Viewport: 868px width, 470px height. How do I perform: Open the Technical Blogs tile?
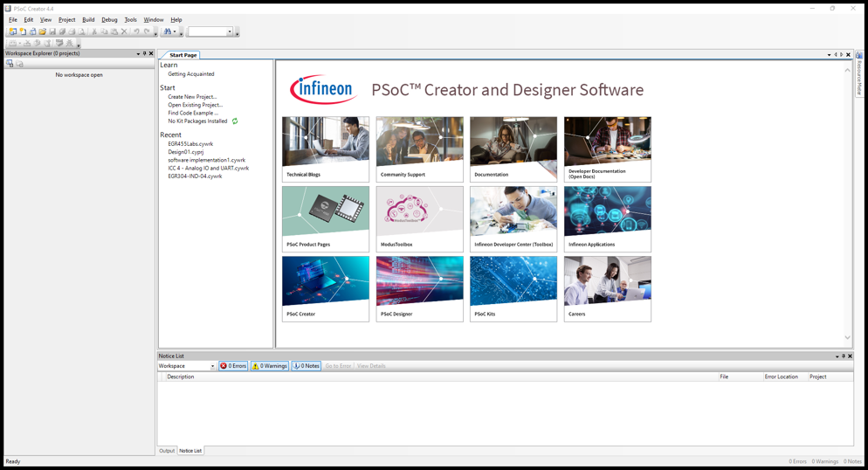pos(326,149)
